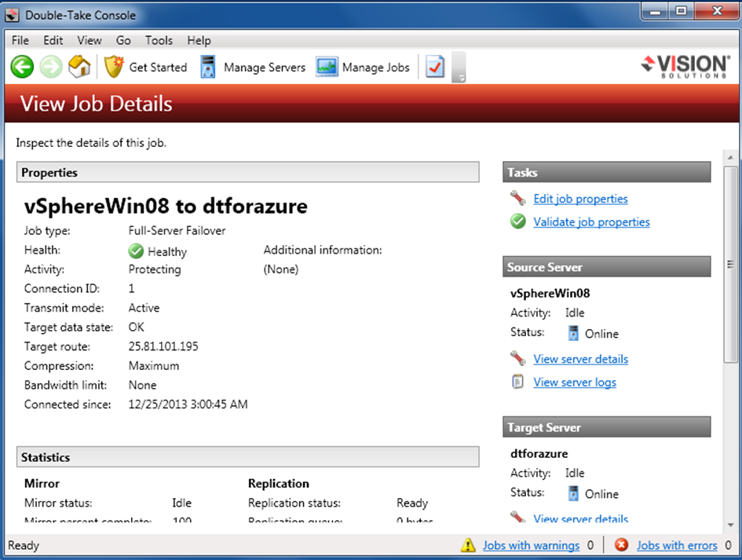
Task: Click the Get Started shield icon
Action: 114,67
